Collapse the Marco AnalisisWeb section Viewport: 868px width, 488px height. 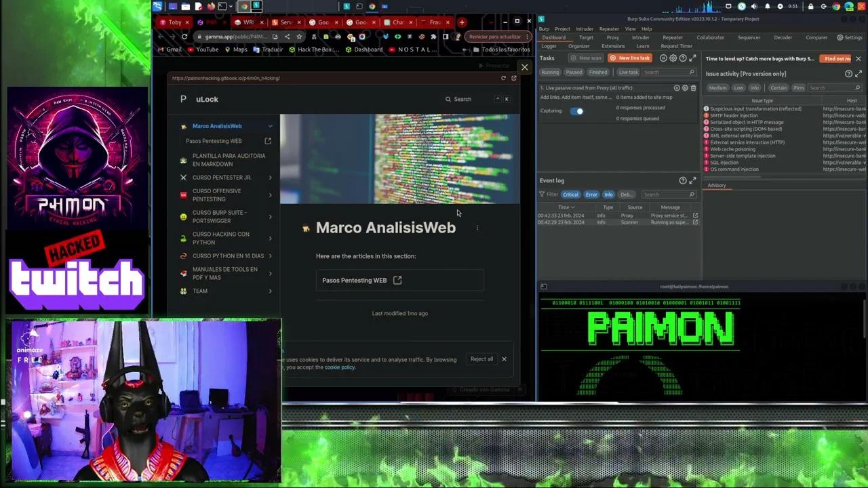point(270,126)
